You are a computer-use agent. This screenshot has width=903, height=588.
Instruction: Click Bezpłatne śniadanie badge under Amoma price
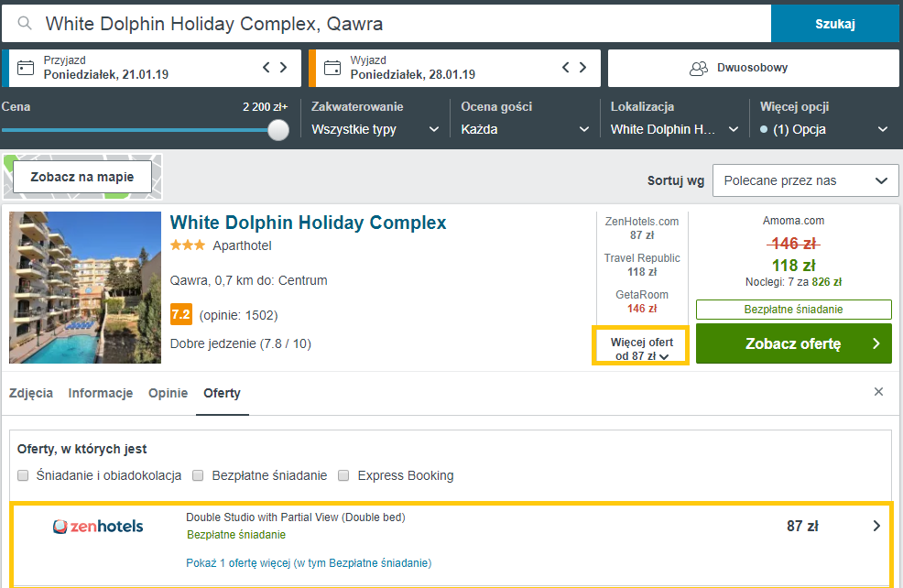(794, 310)
